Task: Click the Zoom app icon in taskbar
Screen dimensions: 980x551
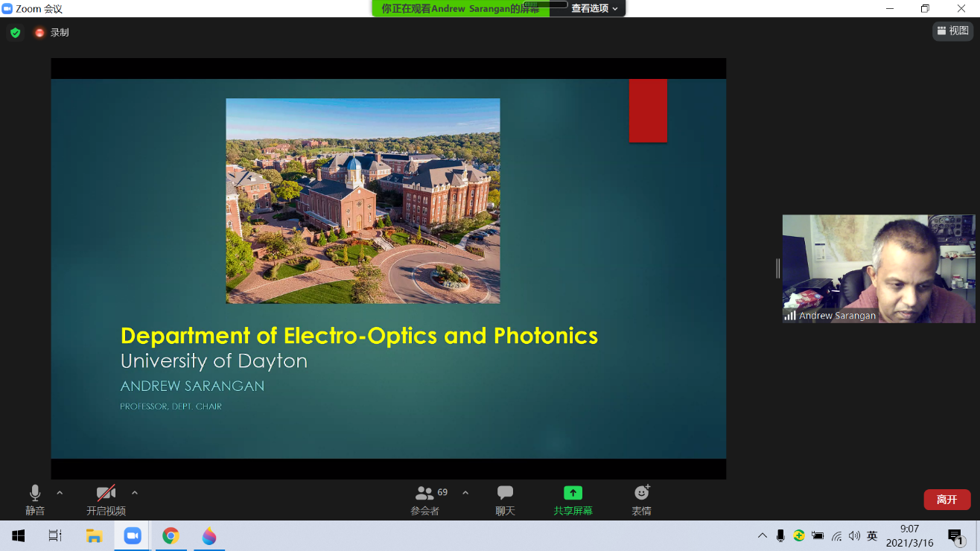Action: tap(133, 535)
